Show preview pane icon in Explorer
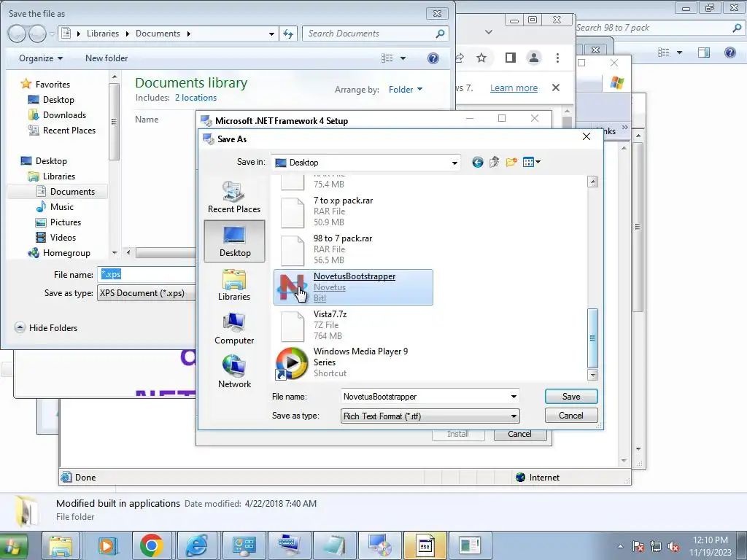 pyautogui.click(x=704, y=52)
